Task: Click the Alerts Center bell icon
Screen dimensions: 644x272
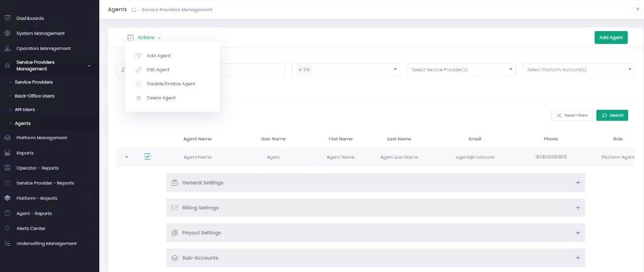Action: 7,229
